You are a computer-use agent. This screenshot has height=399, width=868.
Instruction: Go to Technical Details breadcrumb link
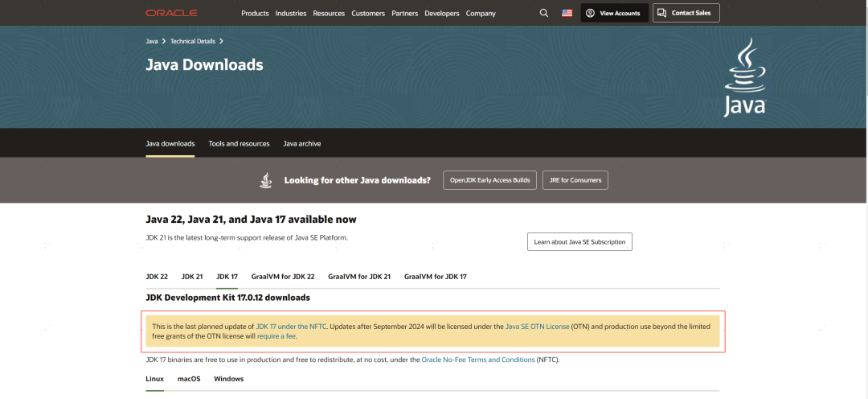(193, 41)
